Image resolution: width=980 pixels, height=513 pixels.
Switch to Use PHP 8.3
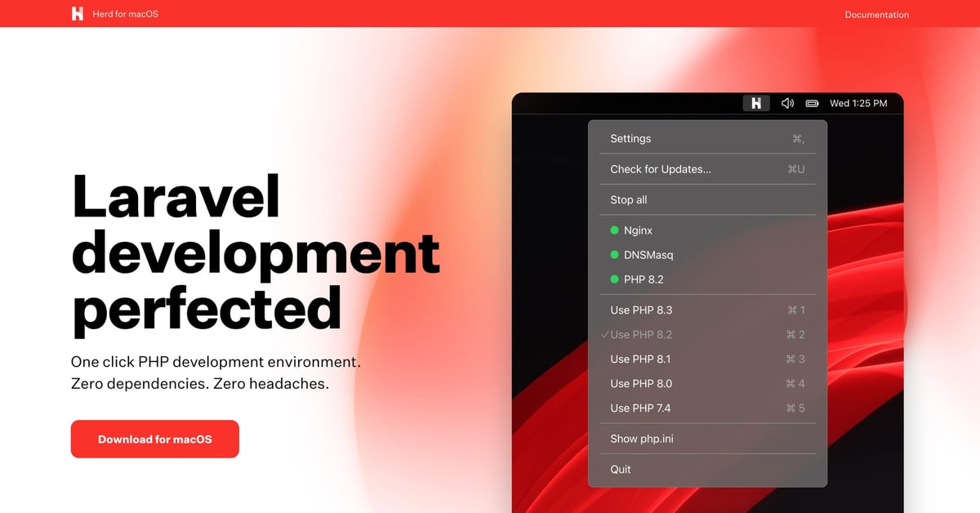click(641, 310)
